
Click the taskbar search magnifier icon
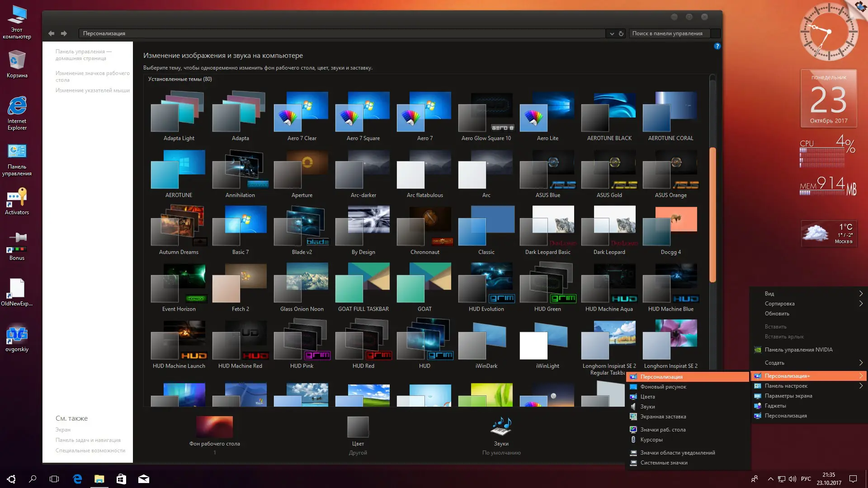tap(33, 479)
